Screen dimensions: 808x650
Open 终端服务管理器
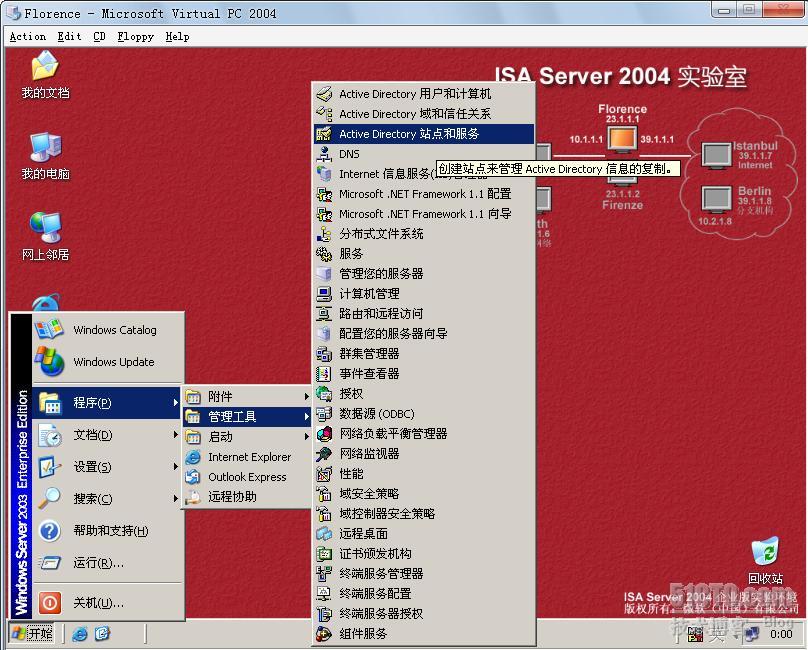[x=424, y=574]
